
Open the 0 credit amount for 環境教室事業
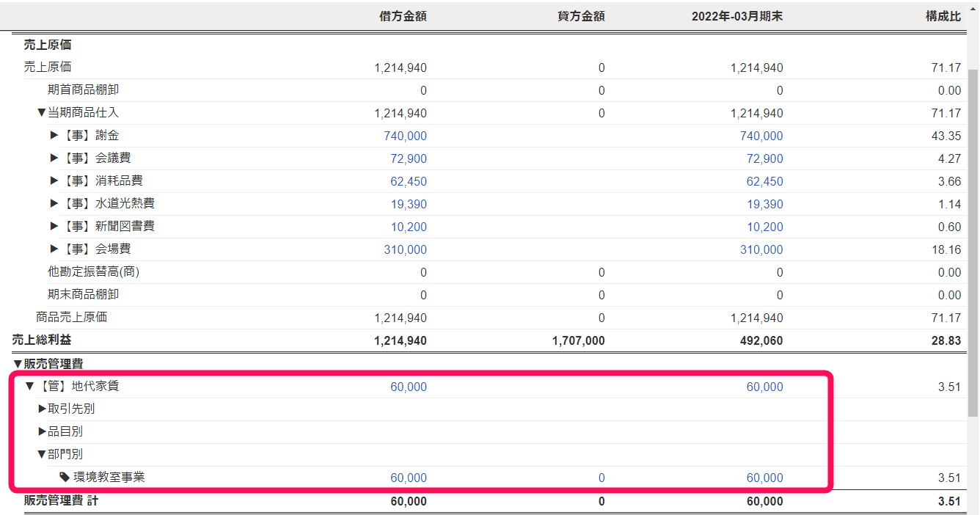(601, 478)
